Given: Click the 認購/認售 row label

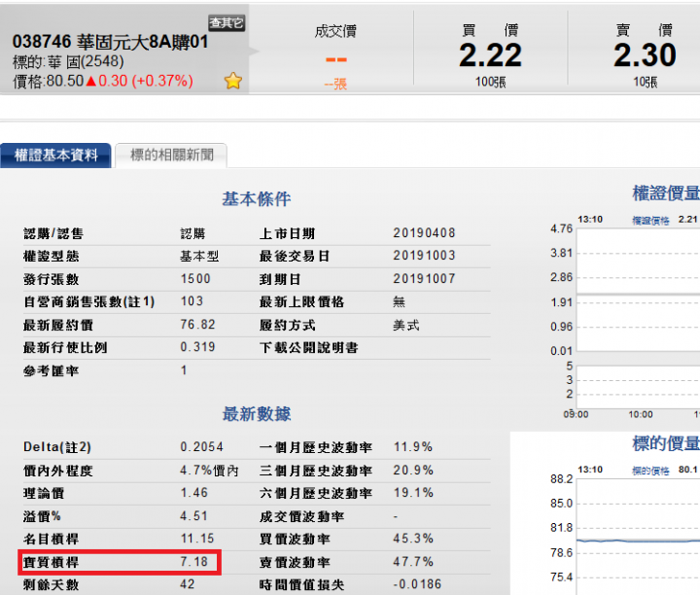Looking at the screenshot, I should pos(53,233).
